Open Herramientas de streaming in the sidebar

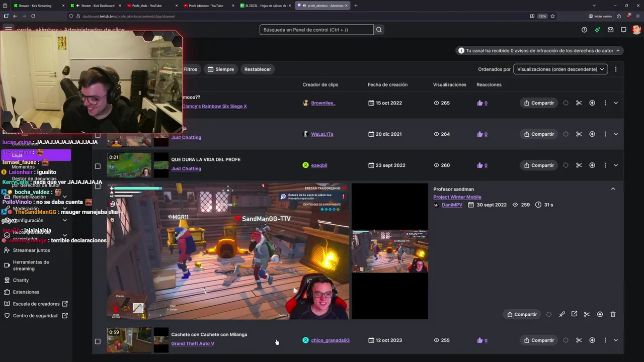coord(31,265)
